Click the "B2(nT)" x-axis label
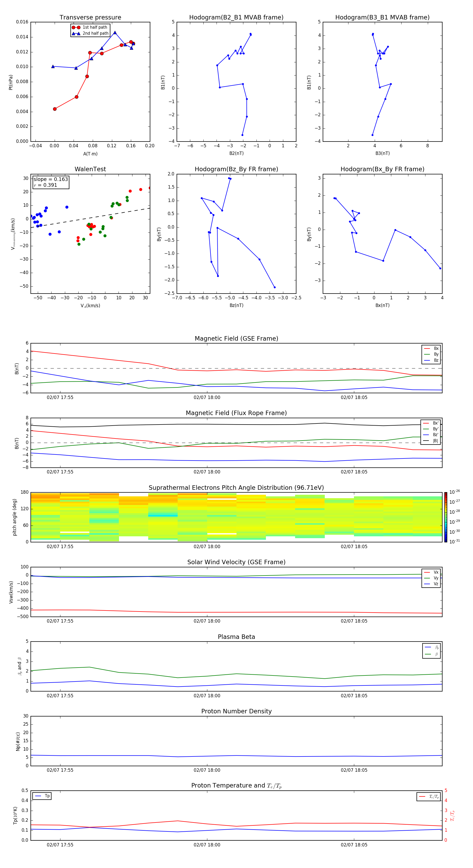 coord(236,153)
